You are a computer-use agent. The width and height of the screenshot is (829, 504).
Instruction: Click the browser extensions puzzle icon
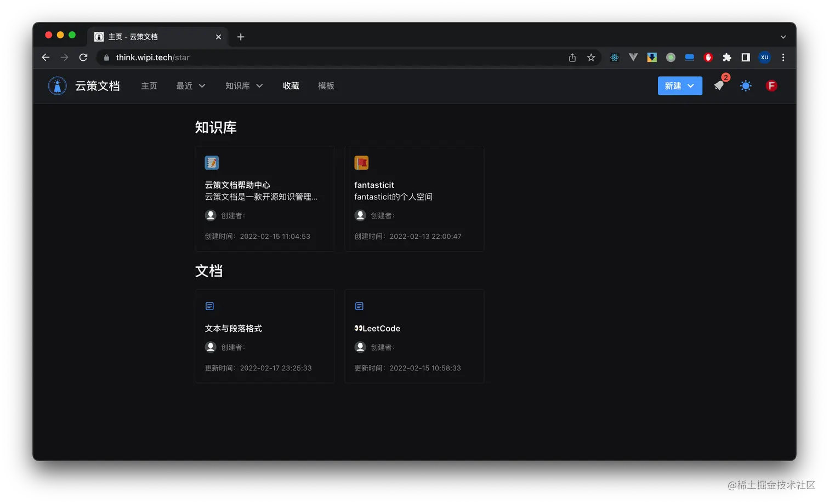[x=726, y=57]
